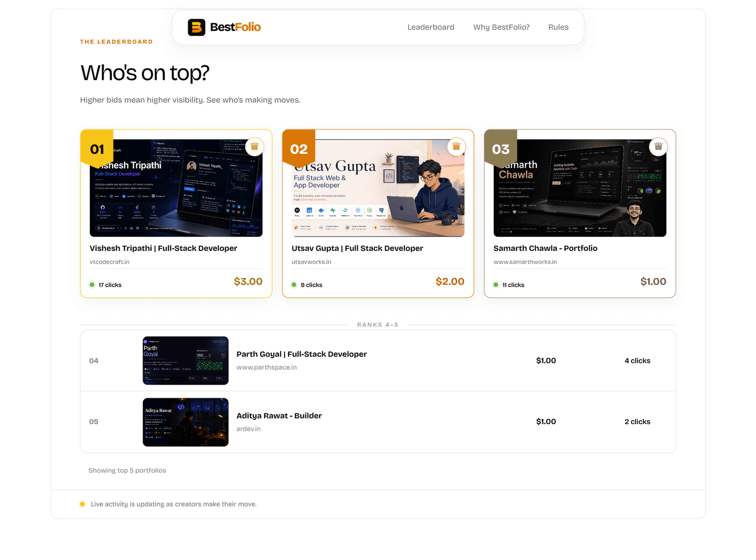The width and height of the screenshot is (756, 560).
Task: Click title Vishesh Tripathi | Full-Stack Developer
Action: [x=163, y=248]
